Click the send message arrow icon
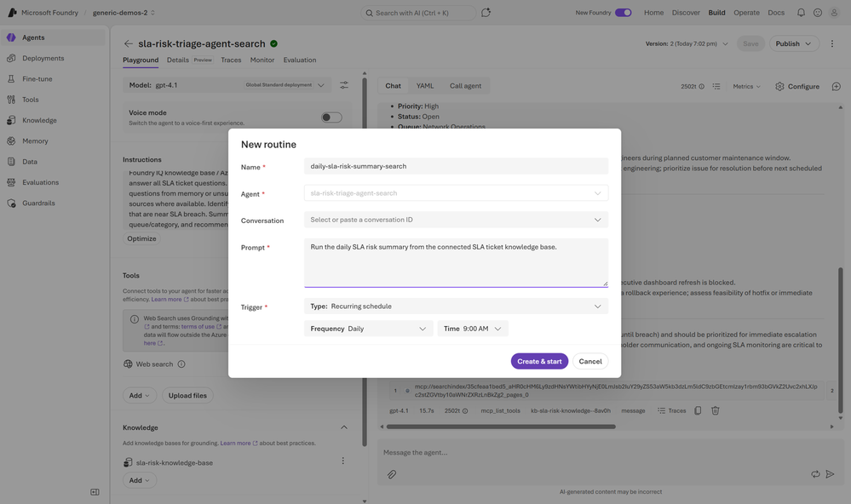This screenshot has height=504, width=851. point(830,474)
